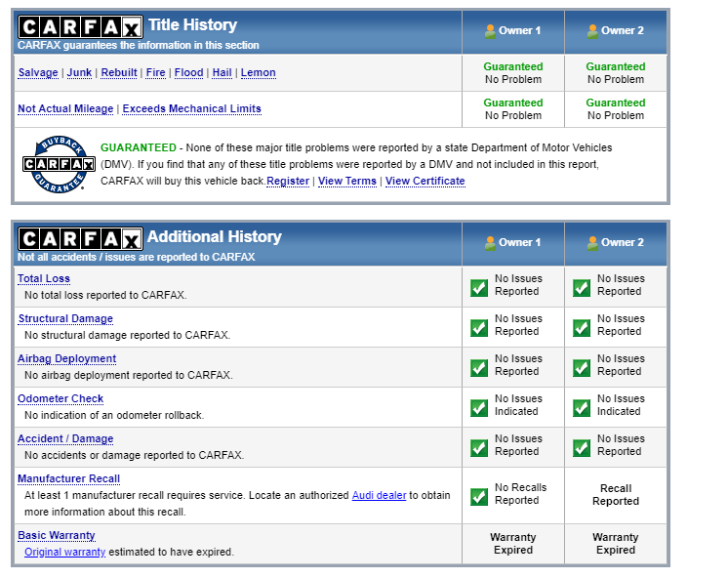This screenshot has height=578, width=728.
Task: Click the Register link in guarantee text
Action: coord(288,182)
